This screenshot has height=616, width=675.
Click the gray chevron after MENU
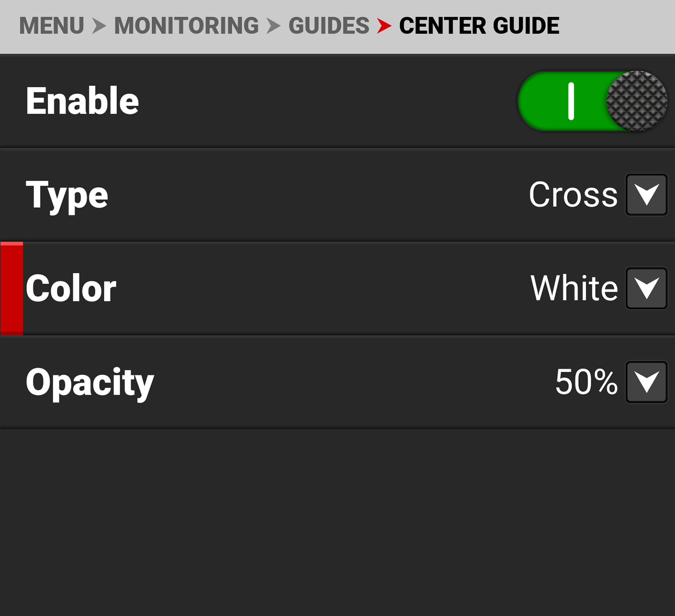[x=99, y=26]
